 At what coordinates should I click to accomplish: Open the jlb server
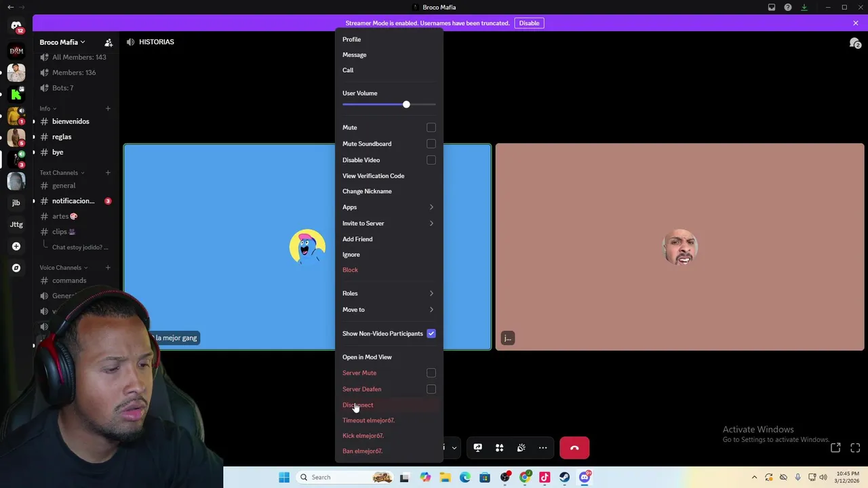pyautogui.click(x=16, y=203)
